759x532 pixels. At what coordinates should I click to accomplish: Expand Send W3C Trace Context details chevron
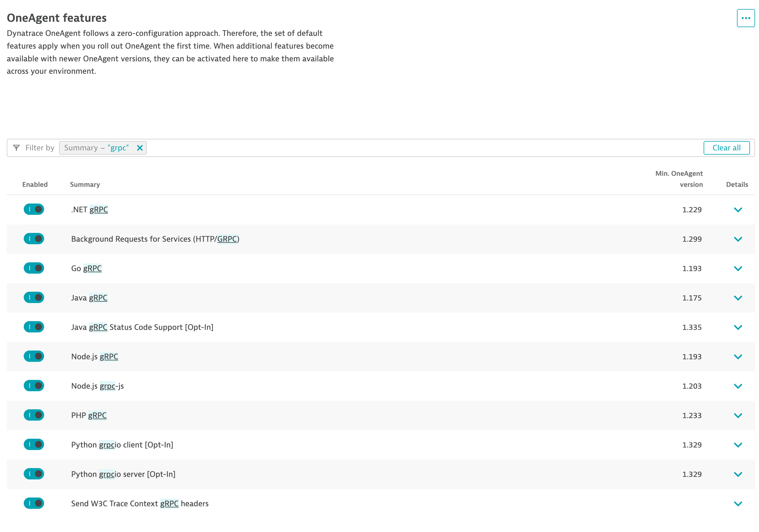pos(738,503)
